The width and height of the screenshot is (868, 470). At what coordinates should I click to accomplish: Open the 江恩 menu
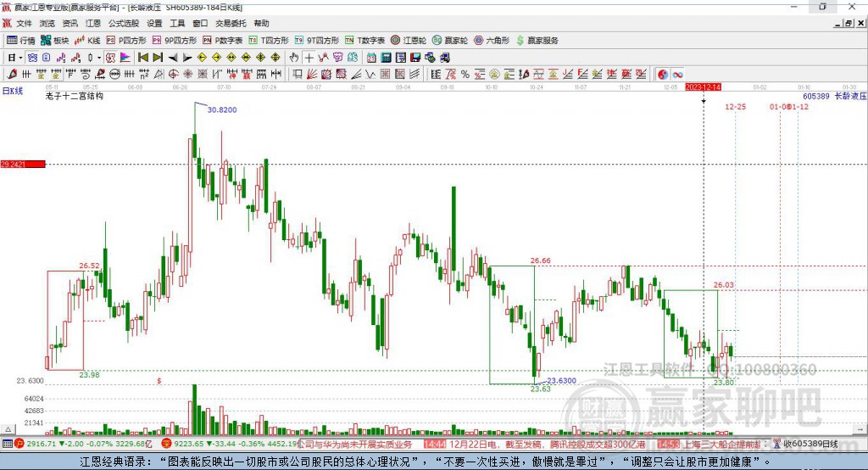click(93, 23)
